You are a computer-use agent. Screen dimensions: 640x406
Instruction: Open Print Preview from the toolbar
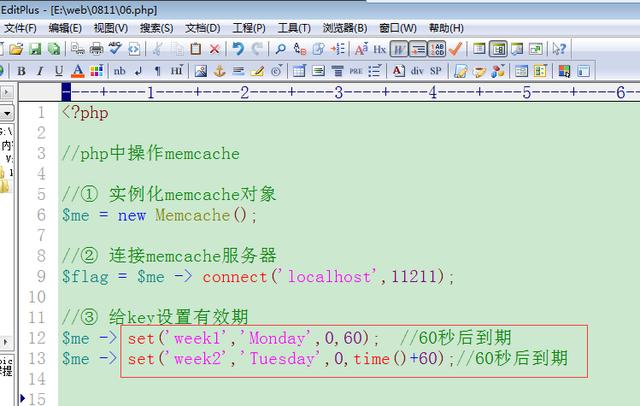click(77, 49)
